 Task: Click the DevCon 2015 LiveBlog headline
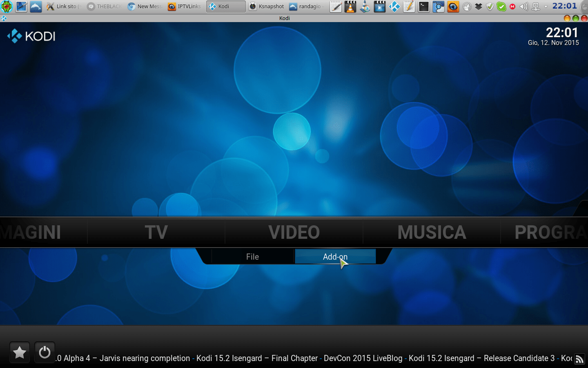point(363,358)
